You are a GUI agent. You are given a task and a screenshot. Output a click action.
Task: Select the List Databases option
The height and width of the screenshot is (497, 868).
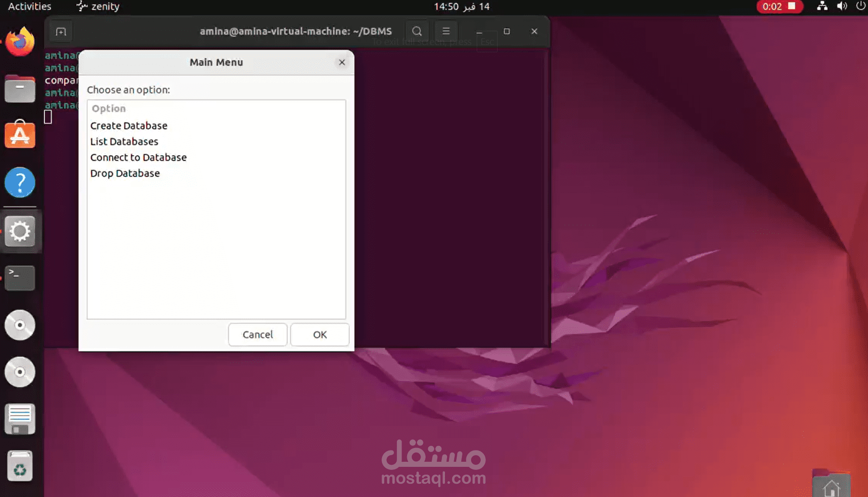point(124,141)
